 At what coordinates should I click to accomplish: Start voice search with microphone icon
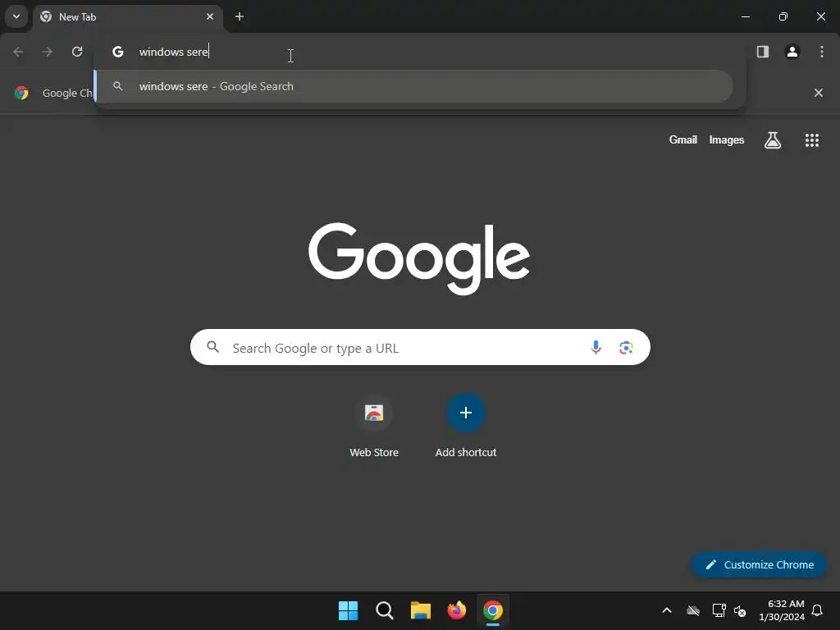click(596, 347)
